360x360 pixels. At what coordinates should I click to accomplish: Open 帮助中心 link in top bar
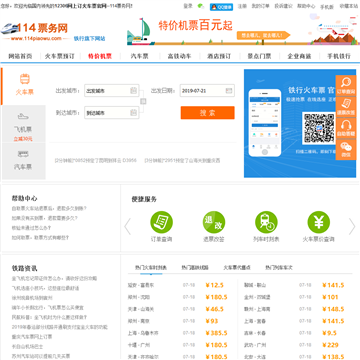[306, 6]
